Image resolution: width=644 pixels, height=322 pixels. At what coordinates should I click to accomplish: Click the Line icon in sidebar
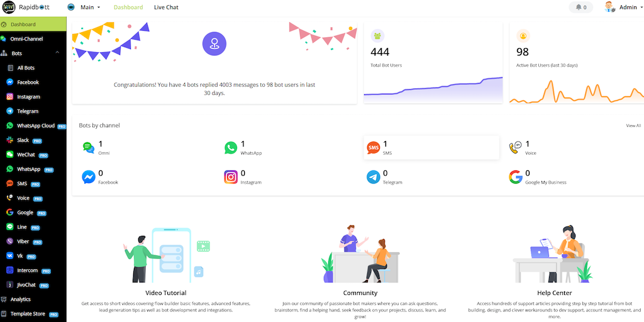click(10, 226)
